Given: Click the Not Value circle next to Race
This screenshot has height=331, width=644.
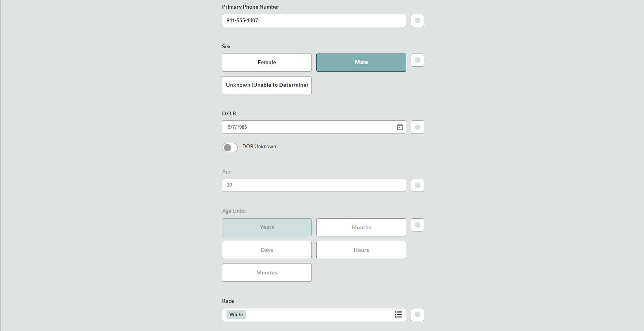Looking at the screenshot, I should (x=417, y=314).
